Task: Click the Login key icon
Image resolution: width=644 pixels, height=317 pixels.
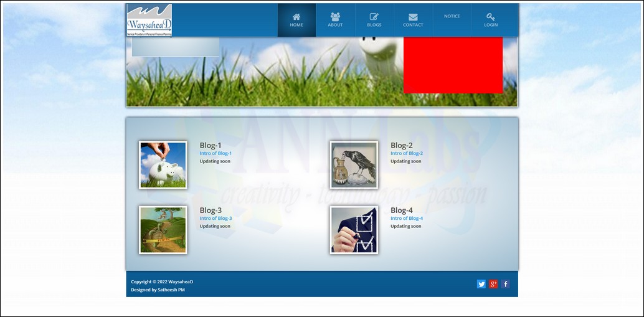Action: tap(491, 17)
